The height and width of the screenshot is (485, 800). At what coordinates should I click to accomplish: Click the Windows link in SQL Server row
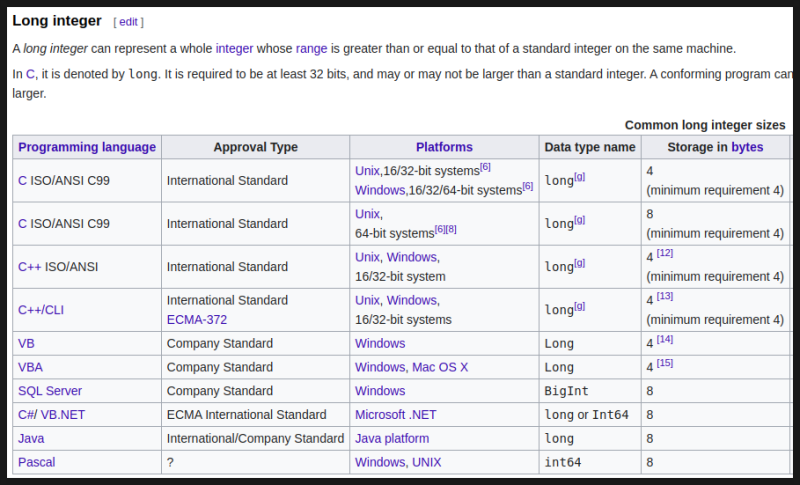(x=380, y=391)
